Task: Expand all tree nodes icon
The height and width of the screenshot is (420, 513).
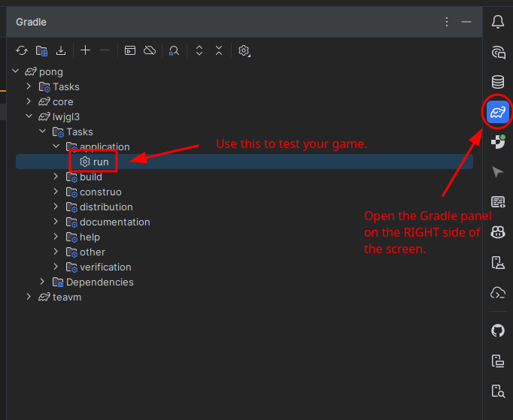Action: tap(199, 50)
